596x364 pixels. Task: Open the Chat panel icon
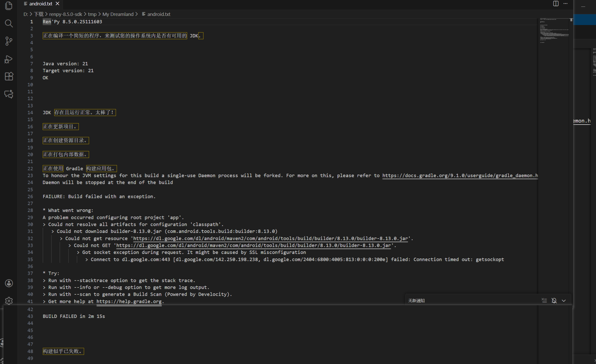9,94
